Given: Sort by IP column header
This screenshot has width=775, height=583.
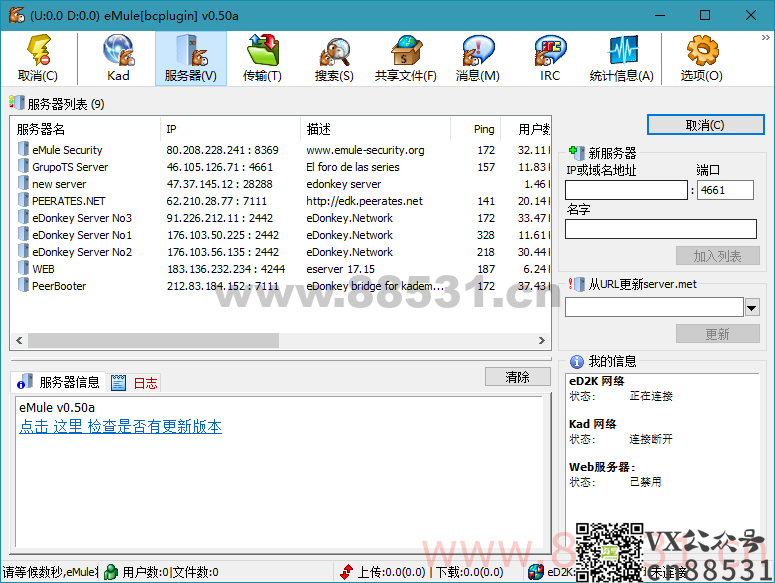Looking at the screenshot, I should coord(230,129).
